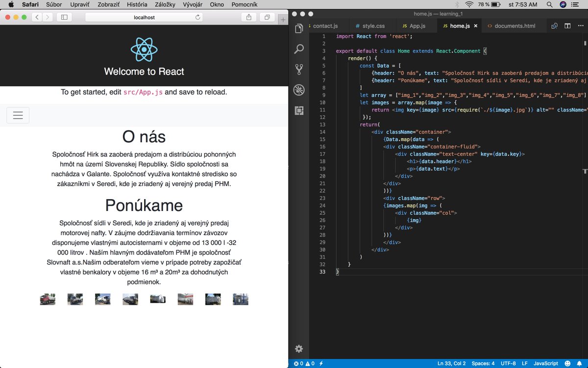
Task: Click the battery status in menu bar
Action: 488,4
